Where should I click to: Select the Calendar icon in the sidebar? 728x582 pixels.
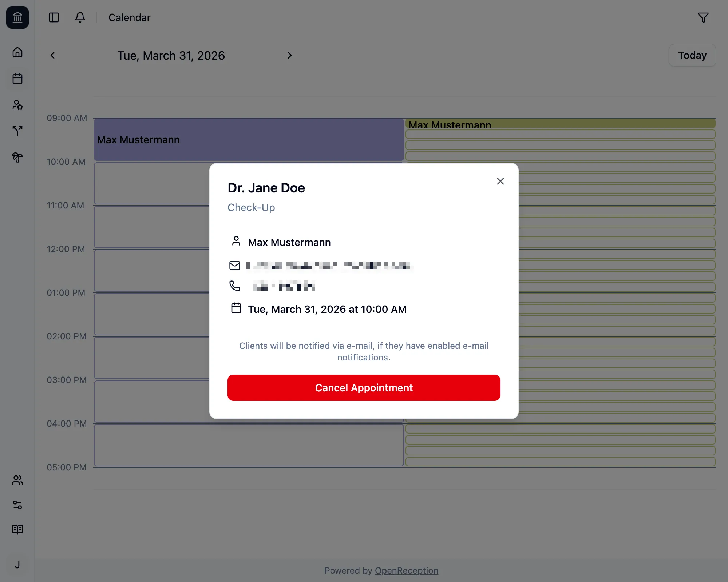click(17, 79)
